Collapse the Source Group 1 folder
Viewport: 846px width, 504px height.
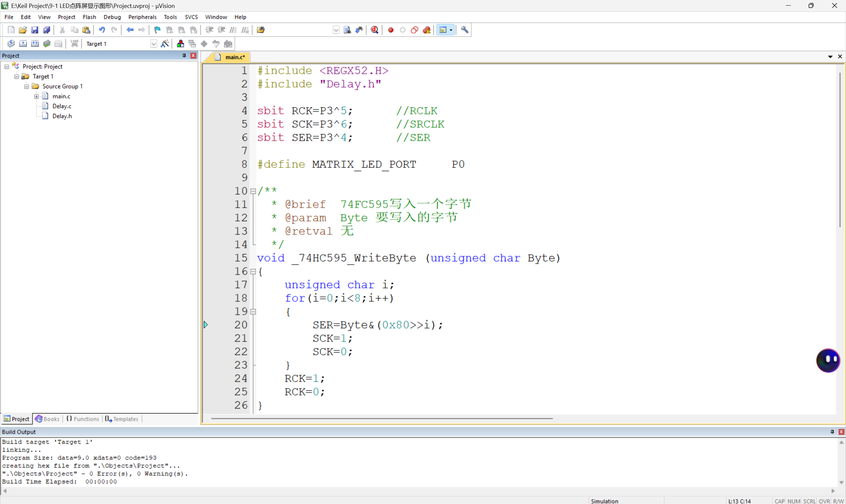click(x=26, y=86)
